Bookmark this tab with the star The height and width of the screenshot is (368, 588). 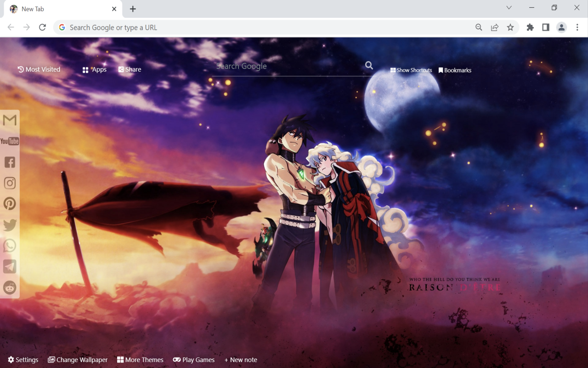click(510, 28)
